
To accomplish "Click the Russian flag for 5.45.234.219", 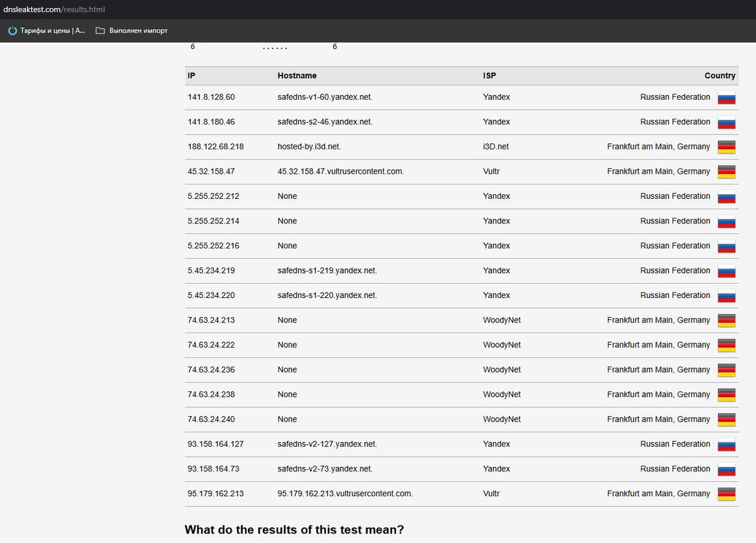I will point(727,271).
